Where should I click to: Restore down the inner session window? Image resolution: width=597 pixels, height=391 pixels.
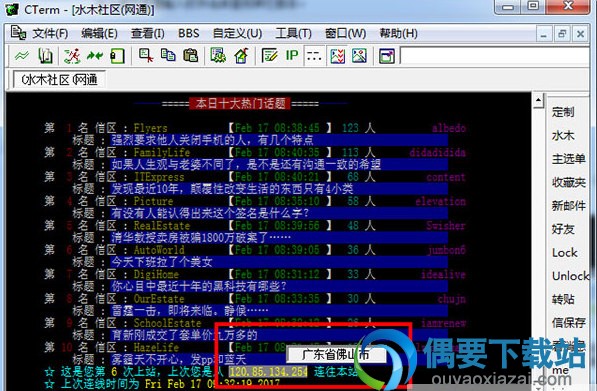(562, 34)
